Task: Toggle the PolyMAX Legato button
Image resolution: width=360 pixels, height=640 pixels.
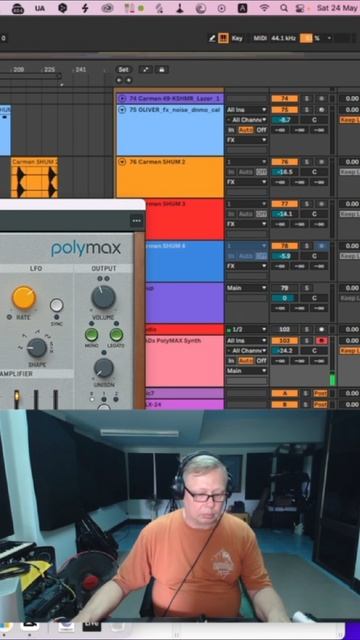Action: tap(116, 335)
